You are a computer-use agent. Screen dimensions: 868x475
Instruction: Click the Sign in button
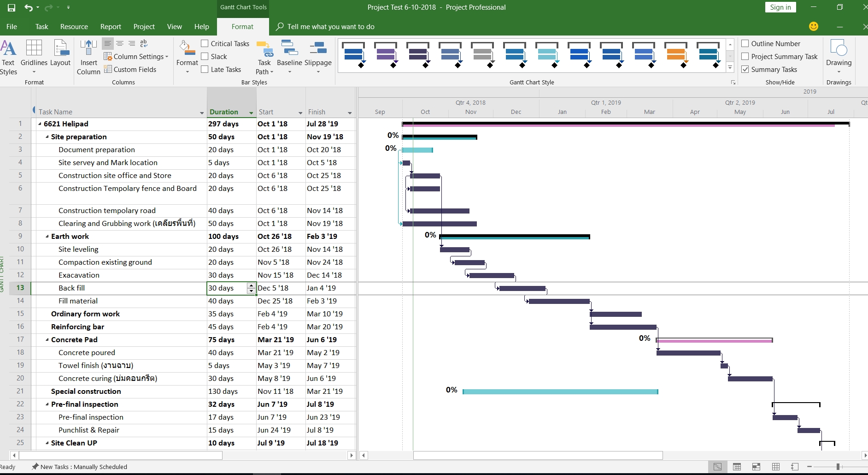pyautogui.click(x=780, y=7)
